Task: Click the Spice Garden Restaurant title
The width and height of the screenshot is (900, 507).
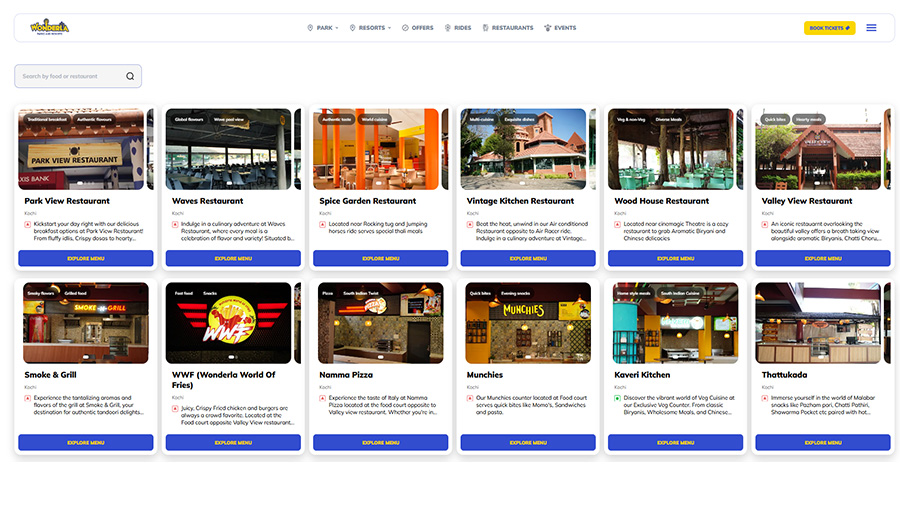Action: [367, 201]
